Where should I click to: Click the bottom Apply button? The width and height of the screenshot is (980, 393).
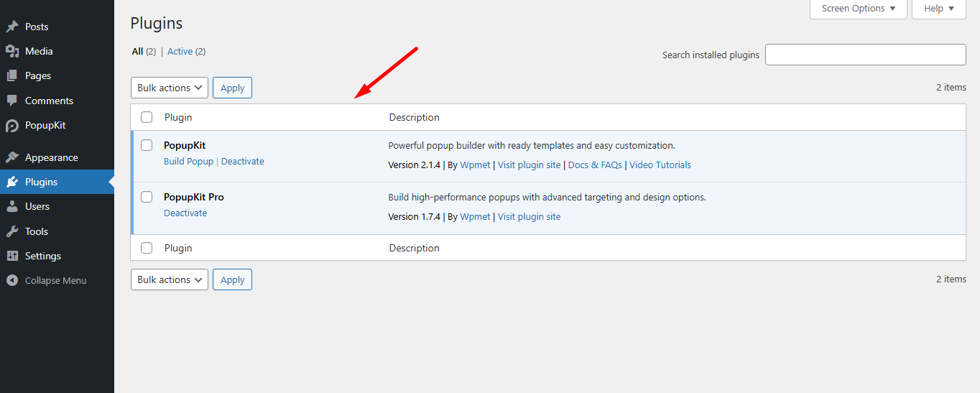pyautogui.click(x=232, y=279)
